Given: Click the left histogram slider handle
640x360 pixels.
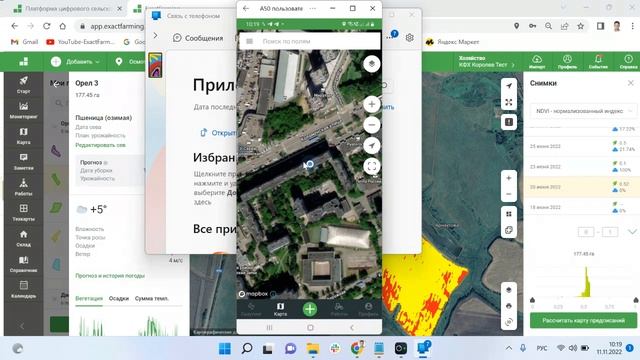Looking at the screenshot, I should coord(532,300).
